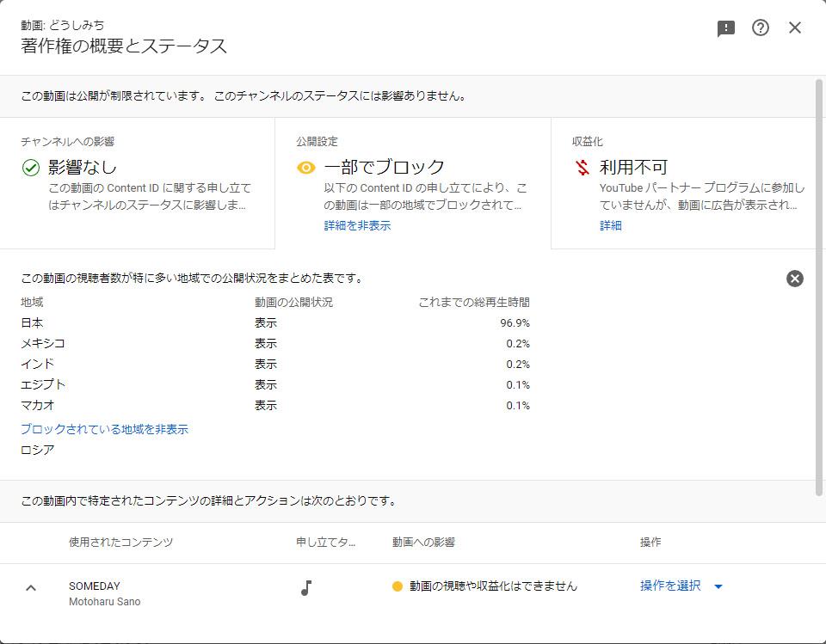Close the copyright summary dialog
This screenshot has height=644, width=826.
click(795, 28)
